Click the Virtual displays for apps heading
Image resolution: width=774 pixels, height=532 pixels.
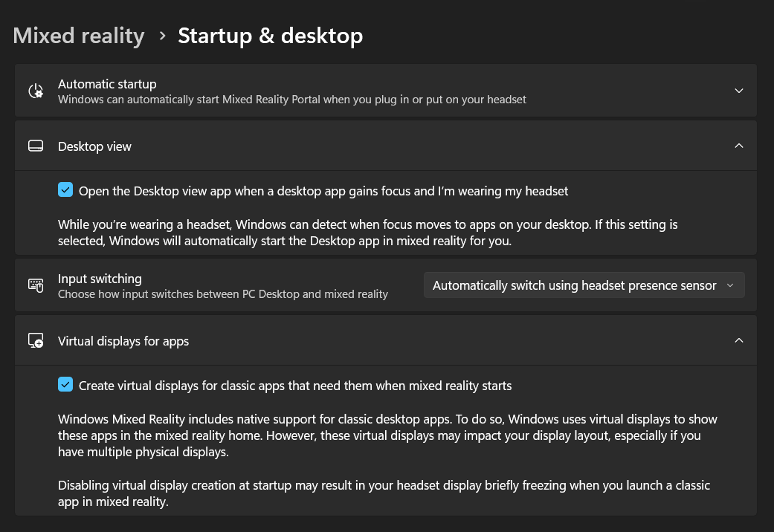(x=123, y=341)
